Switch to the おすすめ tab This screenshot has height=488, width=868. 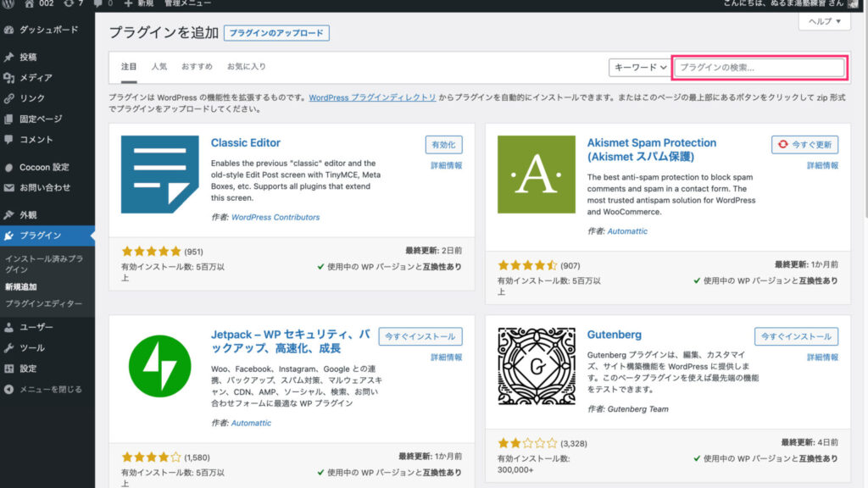coord(197,66)
